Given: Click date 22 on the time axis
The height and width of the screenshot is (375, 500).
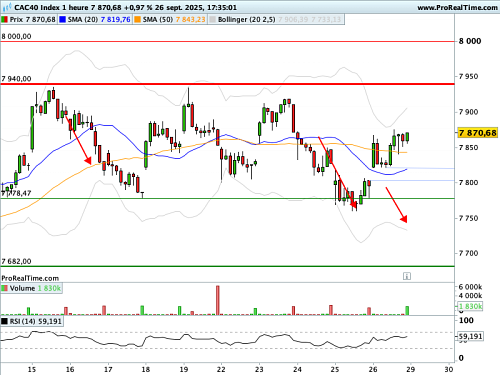Looking at the screenshot, I should (221, 369).
